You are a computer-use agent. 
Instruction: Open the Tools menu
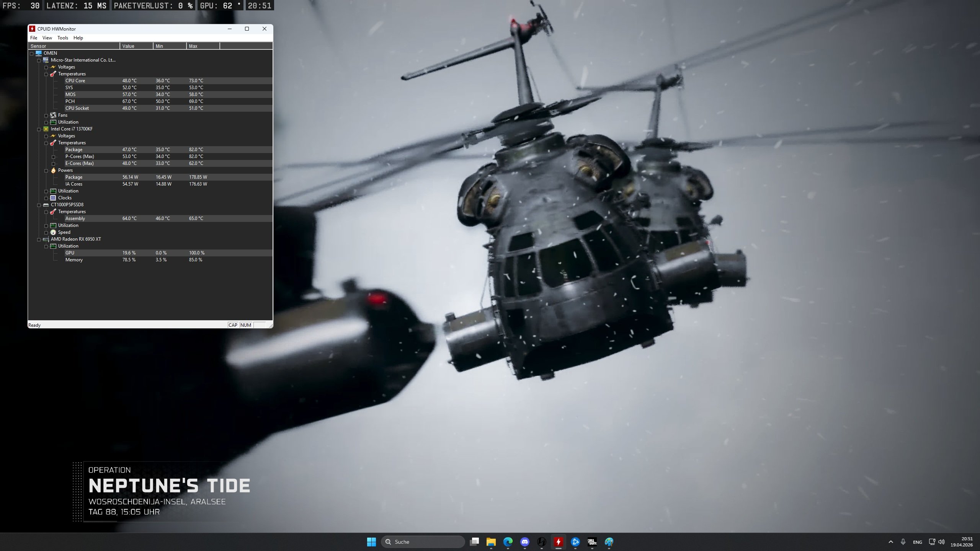pyautogui.click(x=62, y=38)
